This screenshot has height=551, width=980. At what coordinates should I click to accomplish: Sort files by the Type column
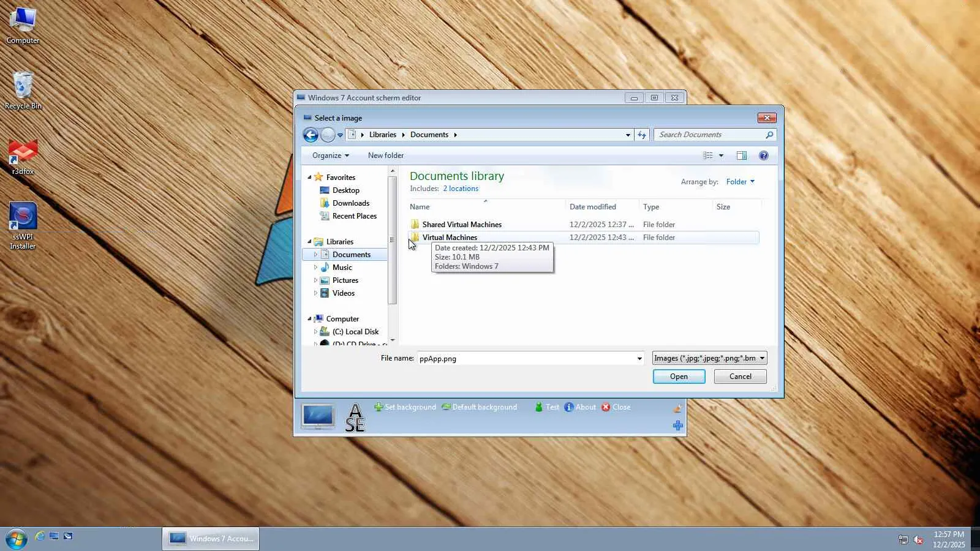pos(676,207)
